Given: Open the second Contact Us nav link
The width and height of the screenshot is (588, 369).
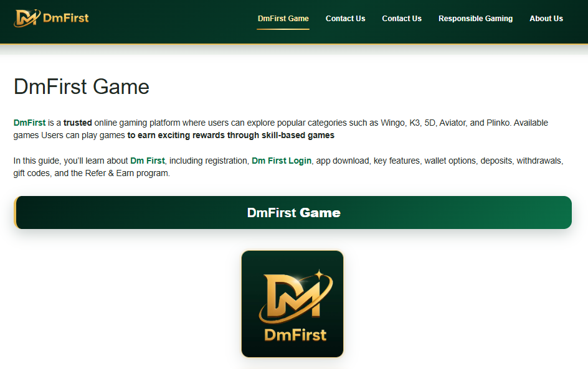Looking at the screenshot, I should pyautogui.click(x=402, y=18).
